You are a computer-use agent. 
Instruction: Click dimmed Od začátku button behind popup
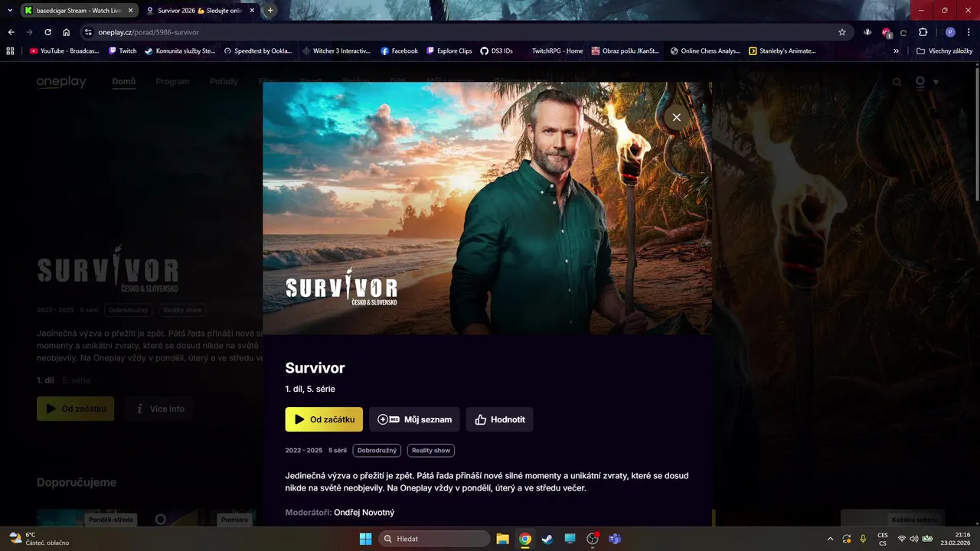(x=75, y=409)
